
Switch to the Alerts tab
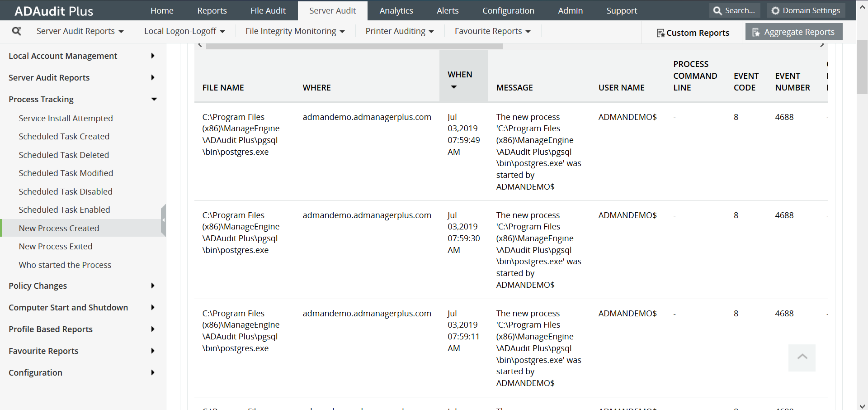click(x=448, y=10)
